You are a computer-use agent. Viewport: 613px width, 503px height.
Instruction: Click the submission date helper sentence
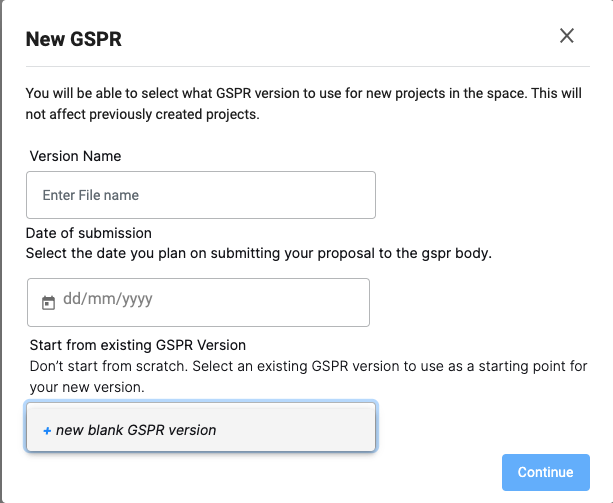259,253
